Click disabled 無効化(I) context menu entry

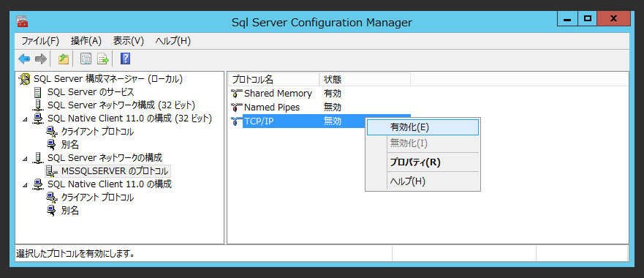tap(423, 143)
